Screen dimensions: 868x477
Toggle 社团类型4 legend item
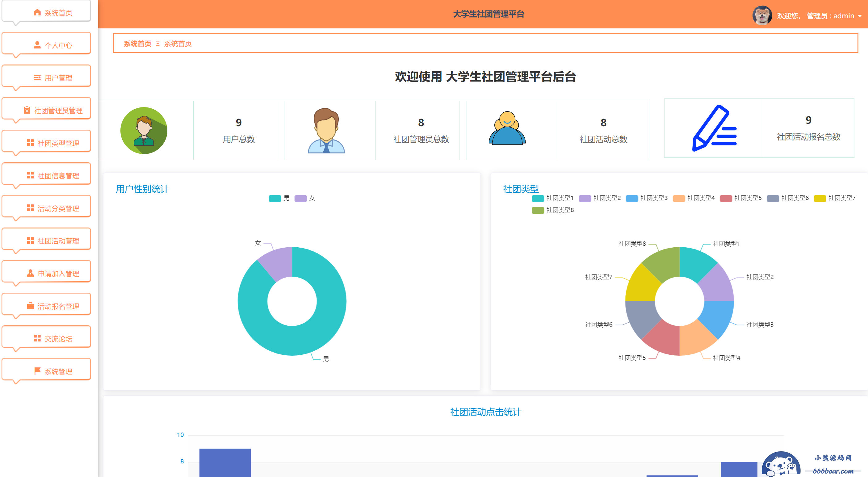pos(694,198)
